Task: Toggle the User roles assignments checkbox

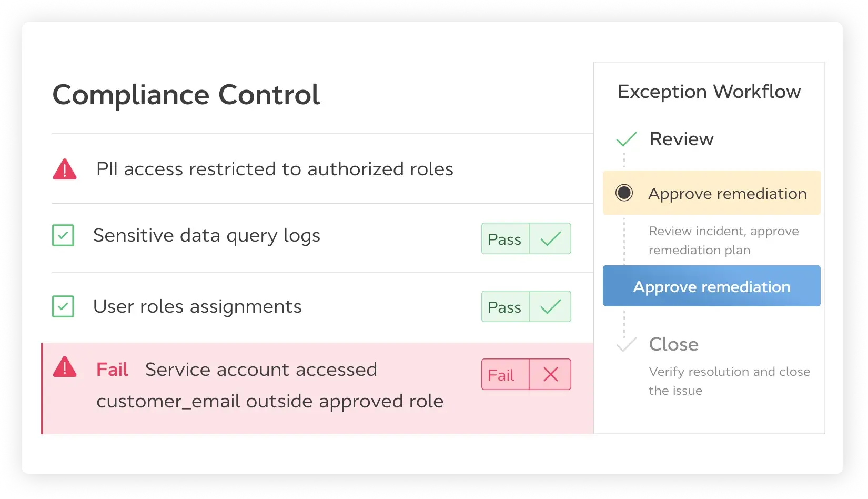Action: pos(63,306)
